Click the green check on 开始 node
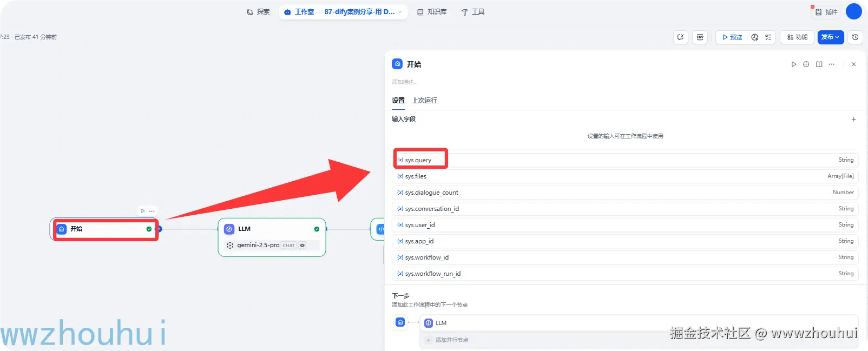868x351 pixels. [149, 229]
